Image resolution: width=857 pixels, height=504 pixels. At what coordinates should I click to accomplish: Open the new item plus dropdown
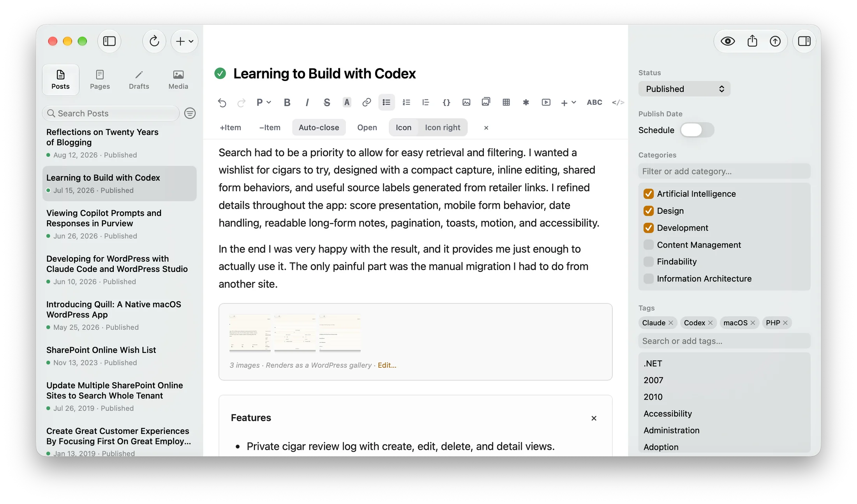click(185, 41)
